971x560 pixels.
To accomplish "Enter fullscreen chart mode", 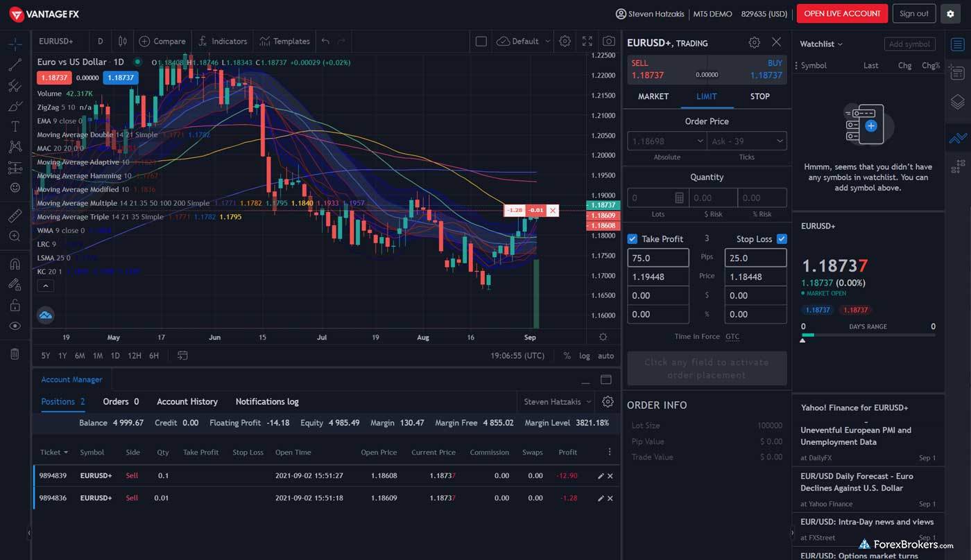I will (587, 42).
